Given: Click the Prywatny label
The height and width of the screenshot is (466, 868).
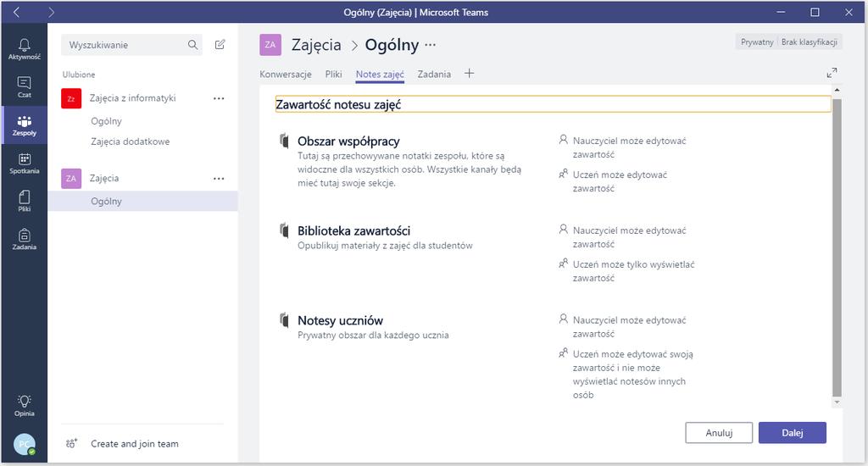Looking at the screenshot, I should click(x=757, y=42).
